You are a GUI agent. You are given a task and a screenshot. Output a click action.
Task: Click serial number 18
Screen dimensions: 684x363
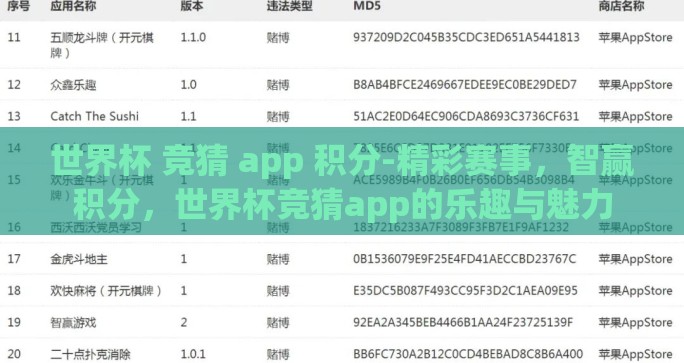pyautogui.click(x=14, y=291)
